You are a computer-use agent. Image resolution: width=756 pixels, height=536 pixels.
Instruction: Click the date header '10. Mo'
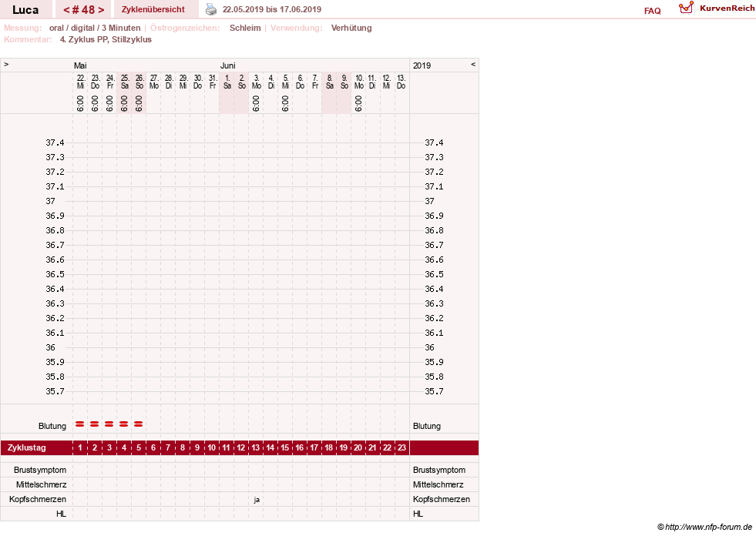tap(358, 82)
